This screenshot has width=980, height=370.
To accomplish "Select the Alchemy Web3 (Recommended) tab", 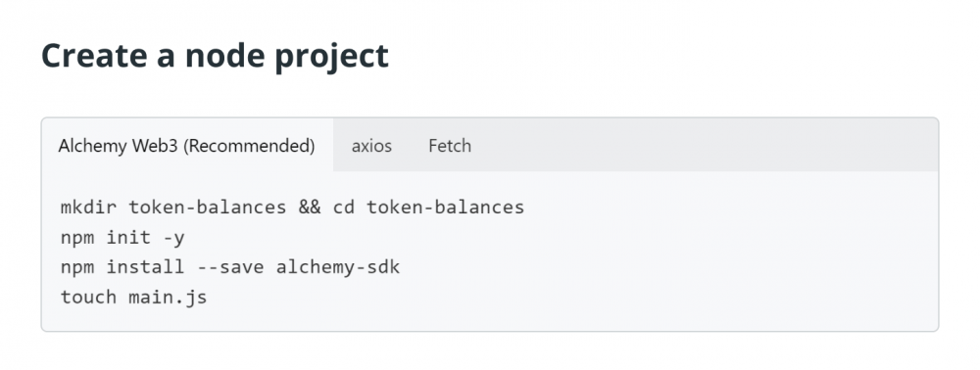I will tap(187, 146).
